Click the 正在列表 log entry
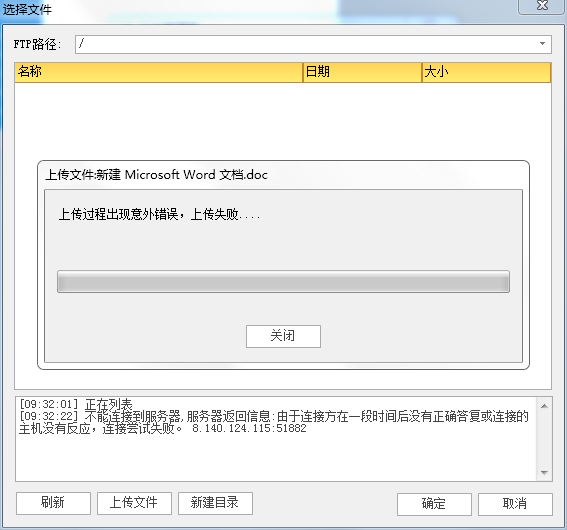This screenshot has width=567, height=530. click(76, 404)
